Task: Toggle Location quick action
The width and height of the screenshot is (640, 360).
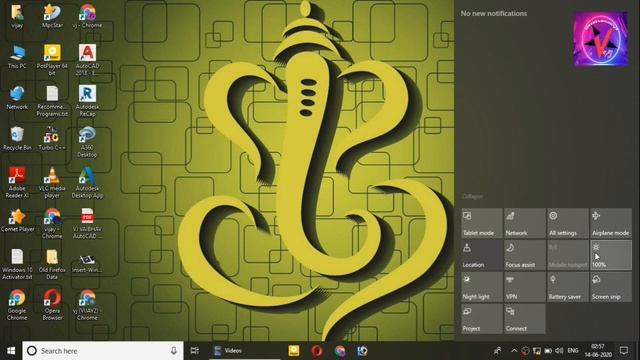Action: click(x=482, y=255)
